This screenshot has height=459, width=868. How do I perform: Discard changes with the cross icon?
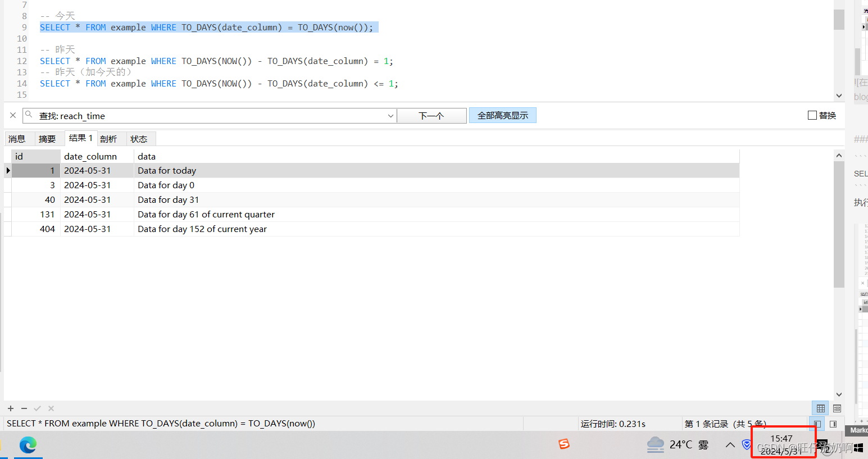tap(51, 408)
